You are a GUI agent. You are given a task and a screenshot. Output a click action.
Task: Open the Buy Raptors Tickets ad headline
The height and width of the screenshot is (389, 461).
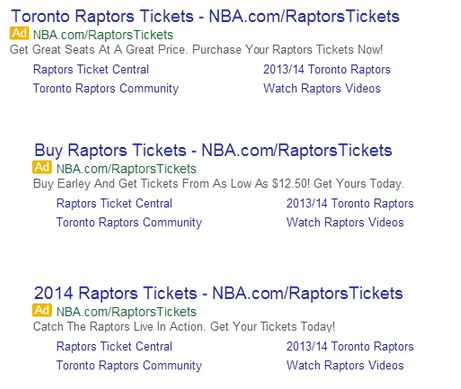pyautogui.click(x=213, y=150)
